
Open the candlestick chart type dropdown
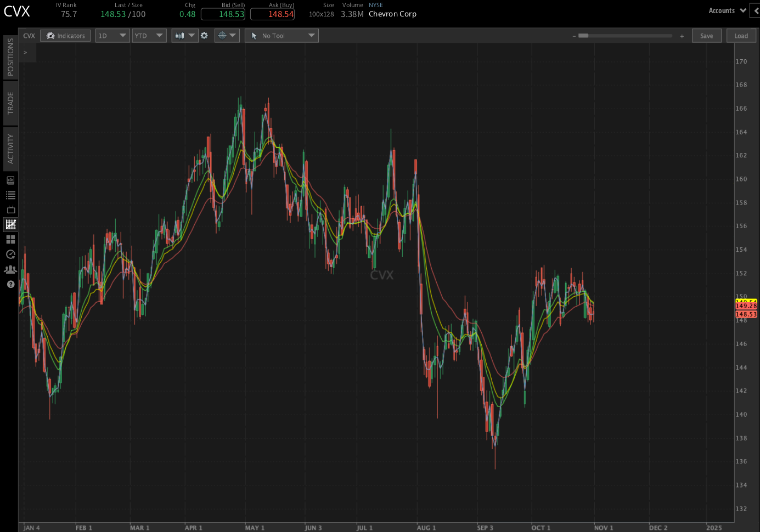pyautogui.click(x=184, y=36)
